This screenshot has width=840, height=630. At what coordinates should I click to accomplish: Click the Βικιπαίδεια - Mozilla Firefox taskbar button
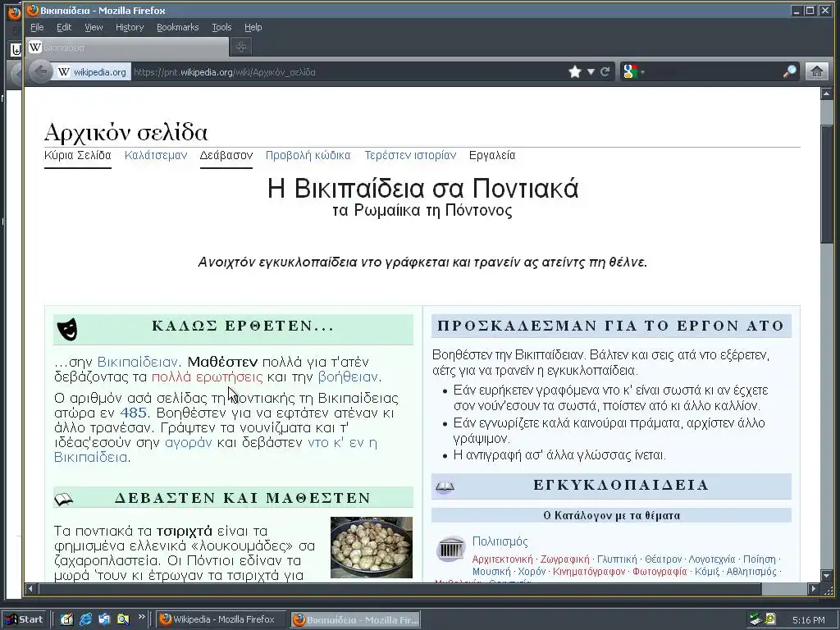click(x=356, y=620)
